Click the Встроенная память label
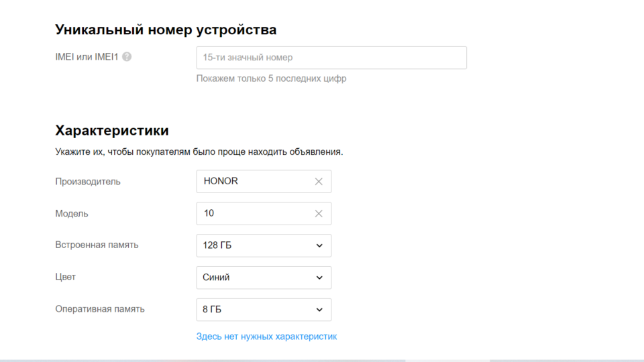 [x=97, y=245]
